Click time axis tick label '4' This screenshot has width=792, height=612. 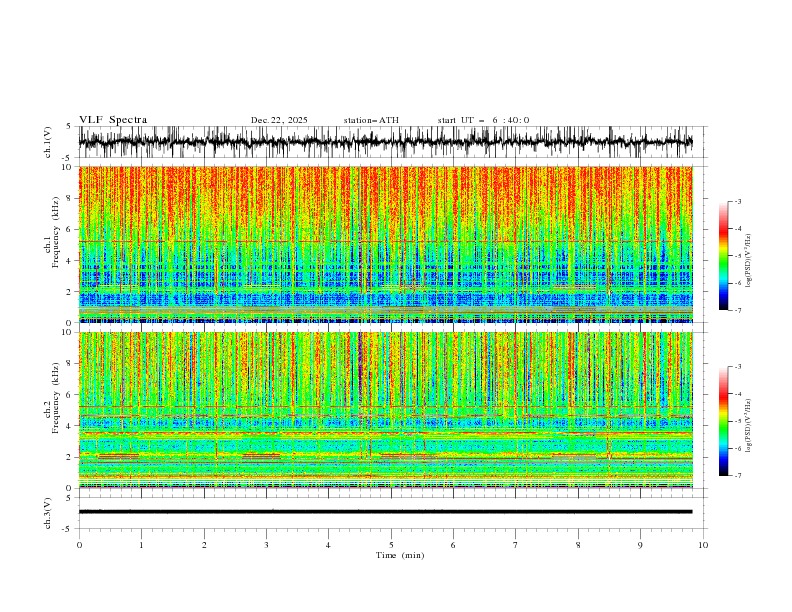[x=328, y=545]
